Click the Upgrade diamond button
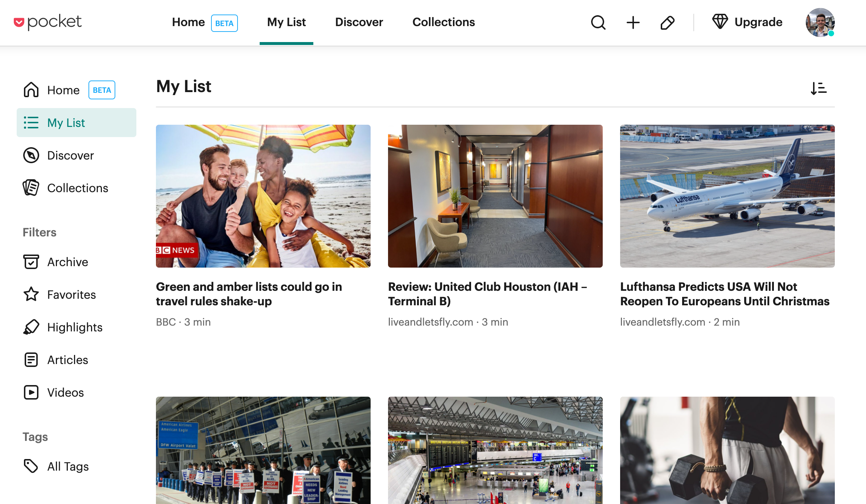This screenshot has height=504, width=866. tap(747, 22)
